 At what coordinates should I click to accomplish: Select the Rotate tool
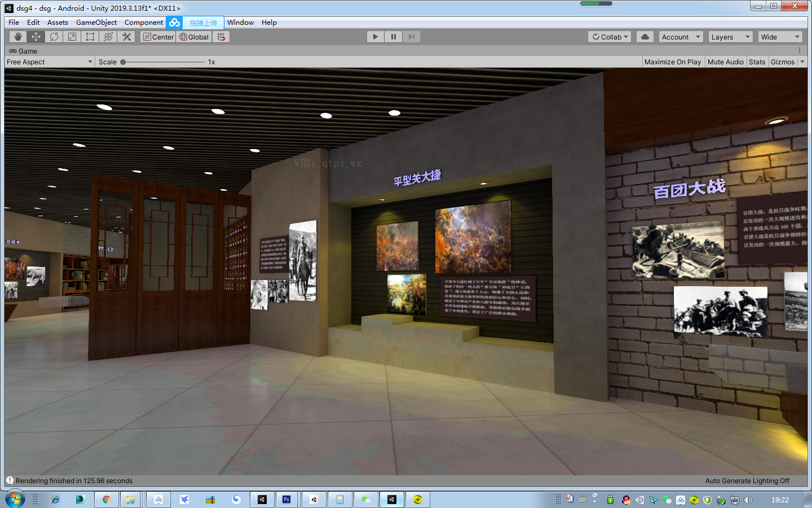pos(54,37)
